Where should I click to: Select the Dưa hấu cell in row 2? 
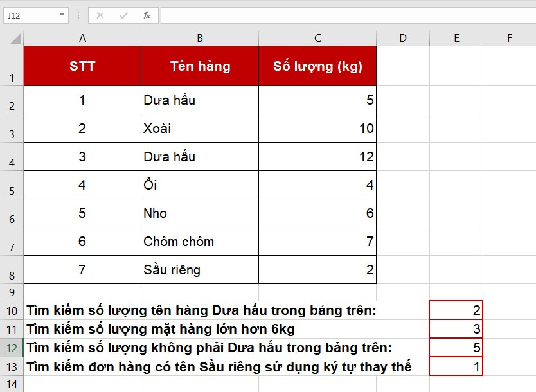pyautogui.click(x=200, y=100)
